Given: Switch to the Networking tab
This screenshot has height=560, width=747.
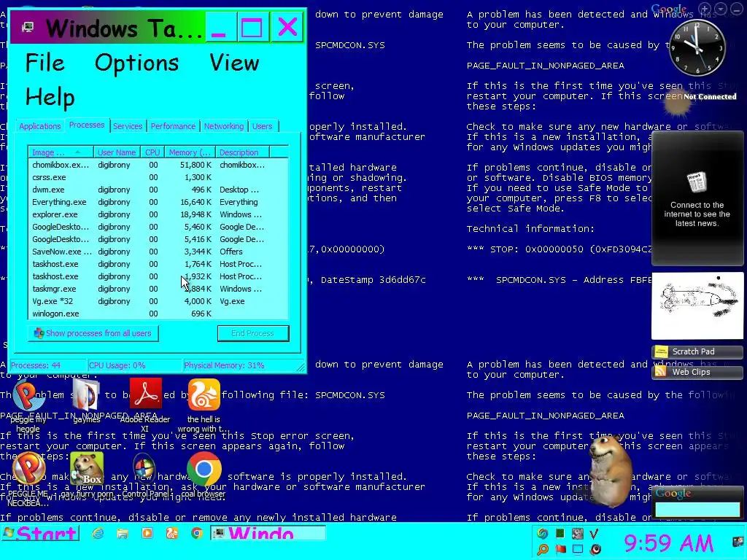Looking at the screenshot, I should (x=224, y=126).
